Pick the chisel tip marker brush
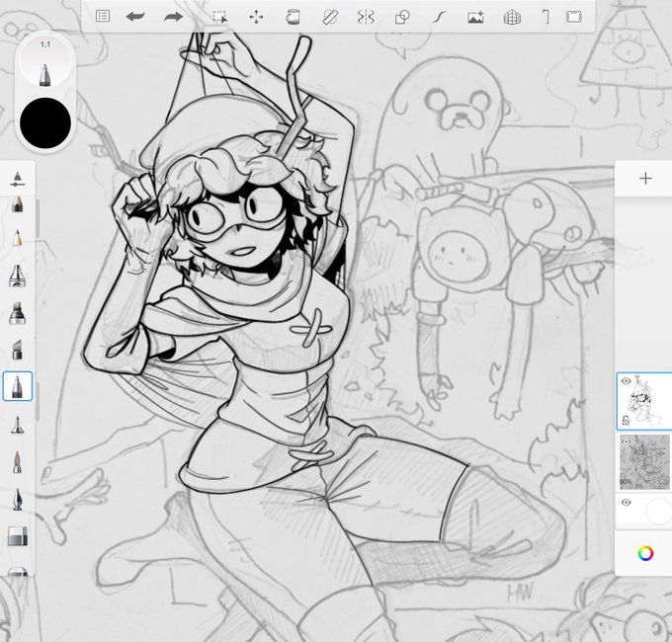This screenshot has height=642, width=672. (x=17, y=349)
